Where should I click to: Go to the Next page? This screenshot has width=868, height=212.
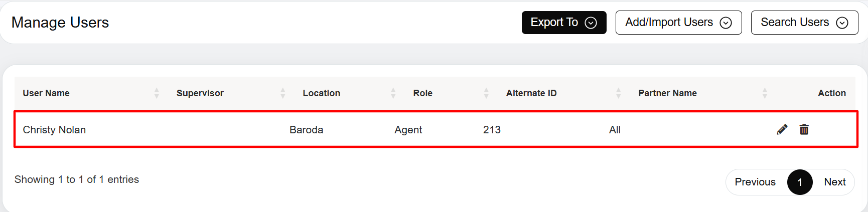click(834, 182)
